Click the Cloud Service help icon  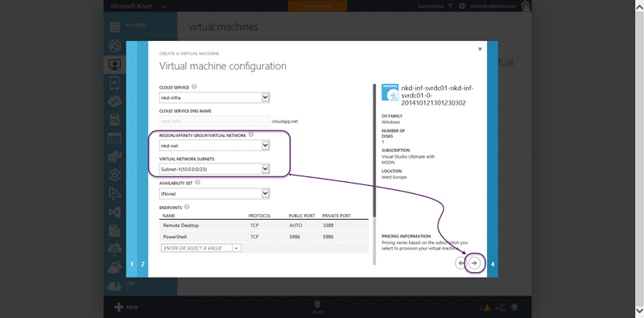click(194, 87)
